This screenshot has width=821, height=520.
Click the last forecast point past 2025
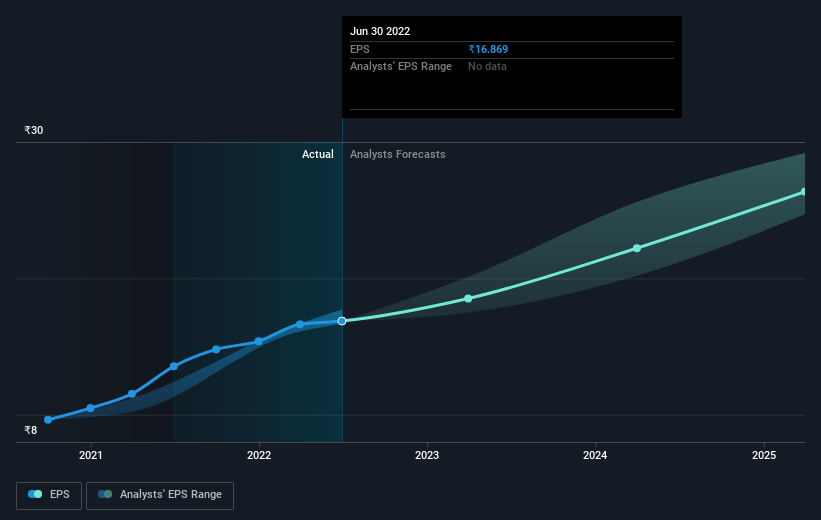[804, 192]
